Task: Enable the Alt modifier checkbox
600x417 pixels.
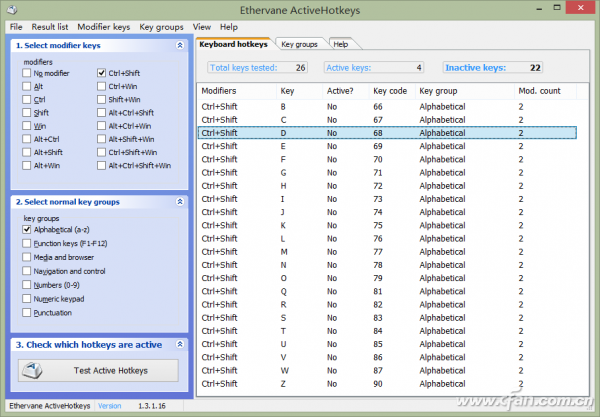Action: point(26,87)
